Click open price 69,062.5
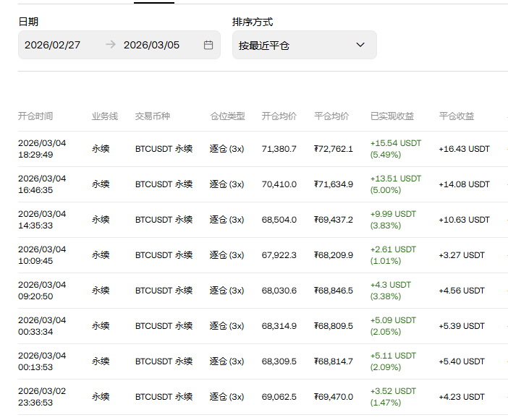Viewport: 508px width, 420px height. point(279,397)
